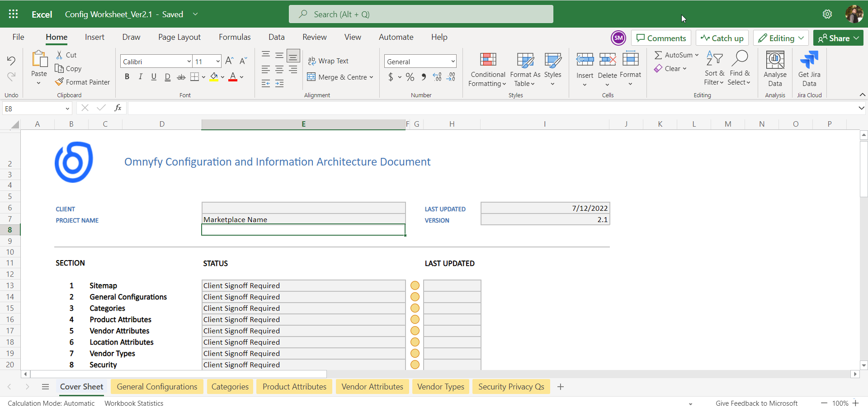Expand the Merge & Centre dropdown
The image size is (868, 408).
(371, 77)
